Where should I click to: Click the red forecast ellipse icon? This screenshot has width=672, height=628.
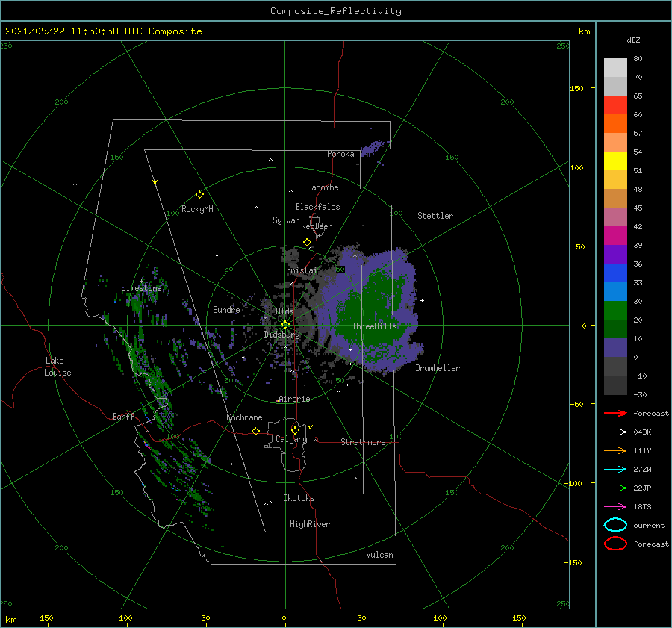point(615,544)
